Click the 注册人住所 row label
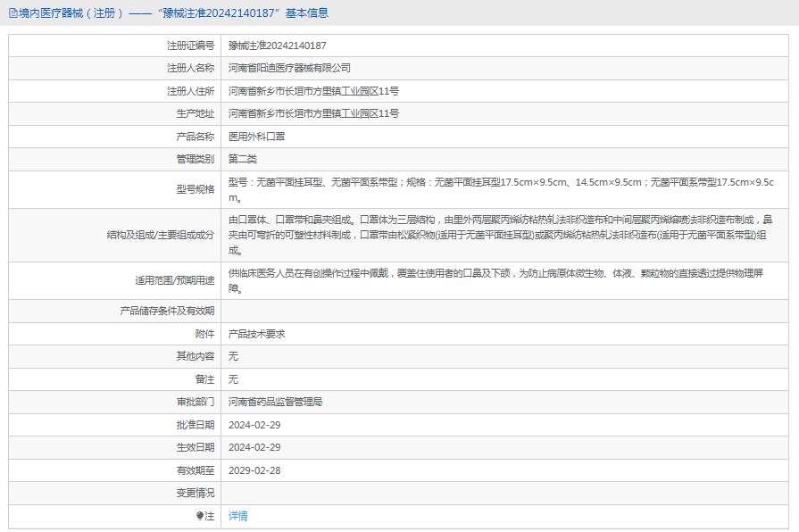Image resolution: width=799 pixels, height=532 pixels. pyautogui.click(x=190, y=91)
